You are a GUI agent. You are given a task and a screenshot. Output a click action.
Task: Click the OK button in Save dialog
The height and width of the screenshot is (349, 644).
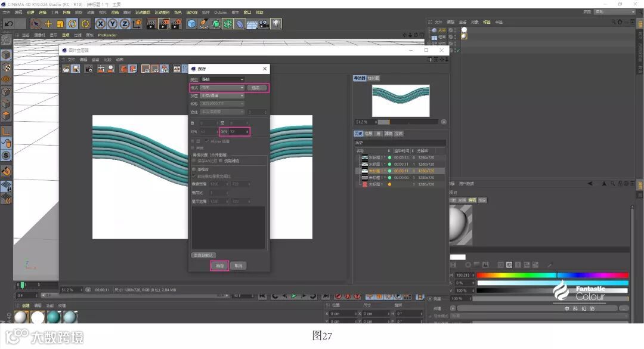[219, 266]
